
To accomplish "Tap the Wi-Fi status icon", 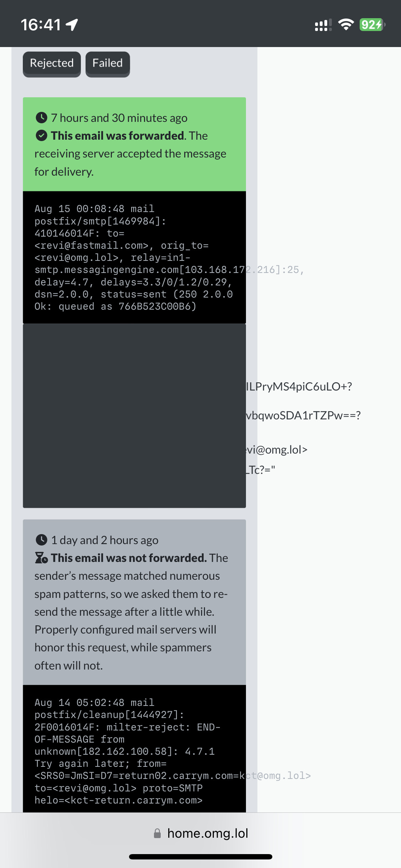I will (x=346, y=25).
